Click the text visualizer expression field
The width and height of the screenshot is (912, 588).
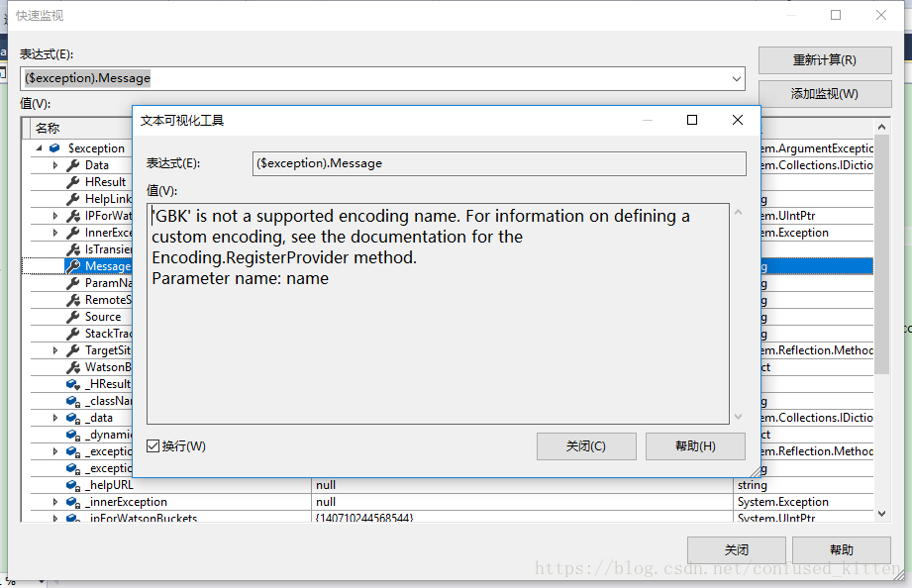(x=499, y=163)
